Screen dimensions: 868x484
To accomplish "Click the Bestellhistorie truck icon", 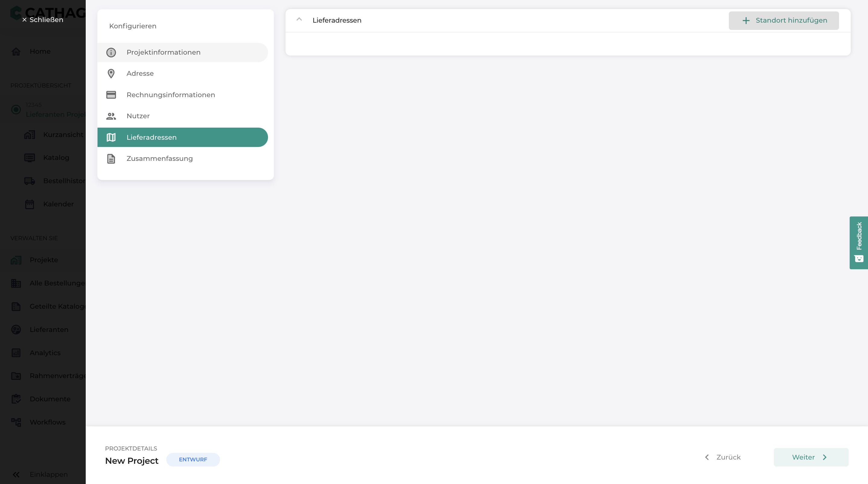I will coord(30,181).
